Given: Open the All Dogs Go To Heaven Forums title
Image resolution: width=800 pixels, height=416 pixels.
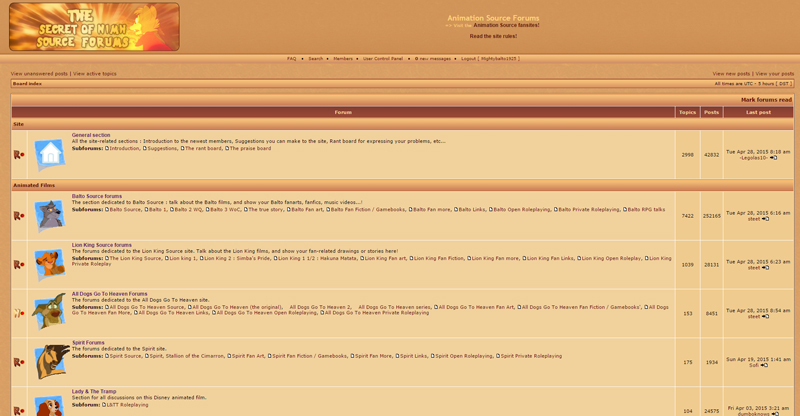Looking at the screenshot, I should [110, 294].
